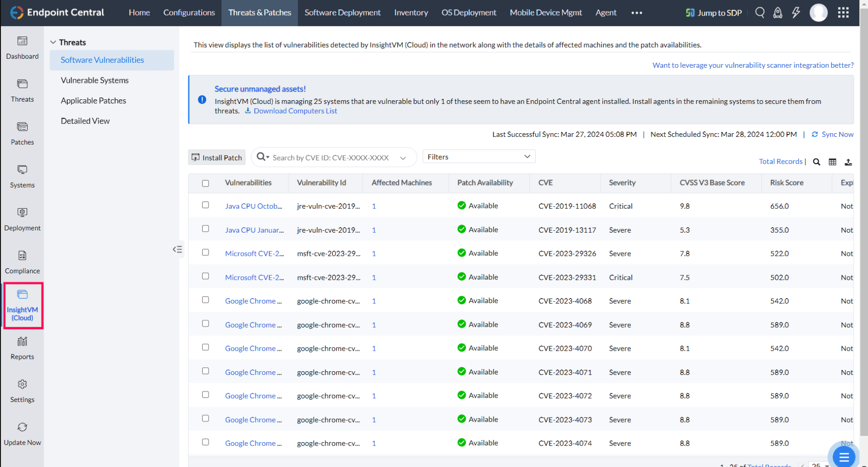Toggle the select-all checkbox in table header

[205, 183]
